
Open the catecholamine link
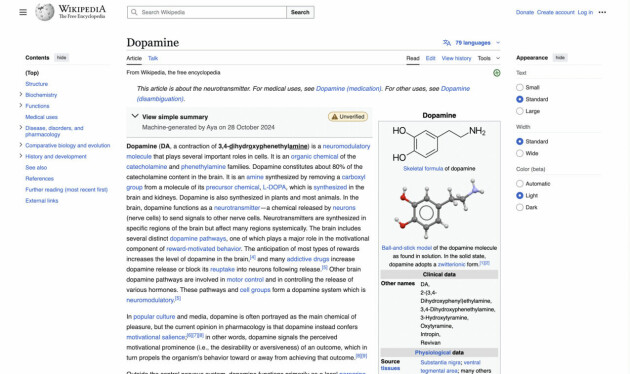(147, 167)
